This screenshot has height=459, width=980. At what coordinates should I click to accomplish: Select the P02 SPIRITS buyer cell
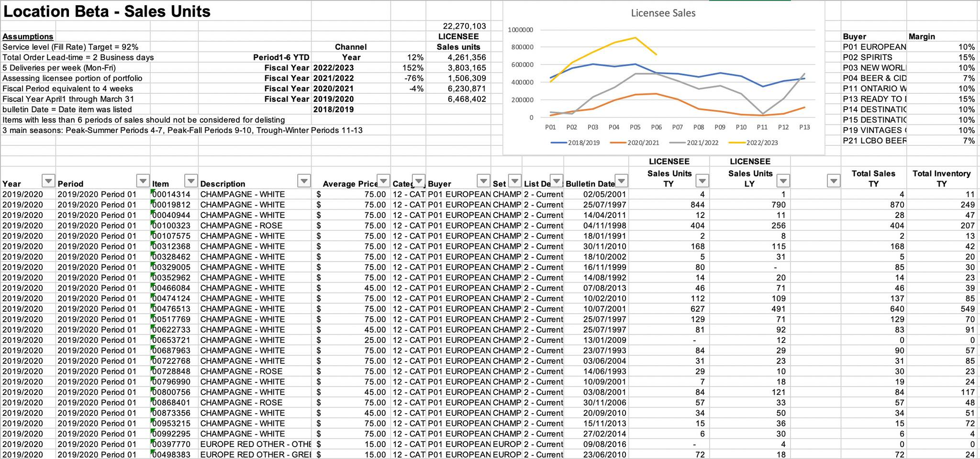click(873, 57)
